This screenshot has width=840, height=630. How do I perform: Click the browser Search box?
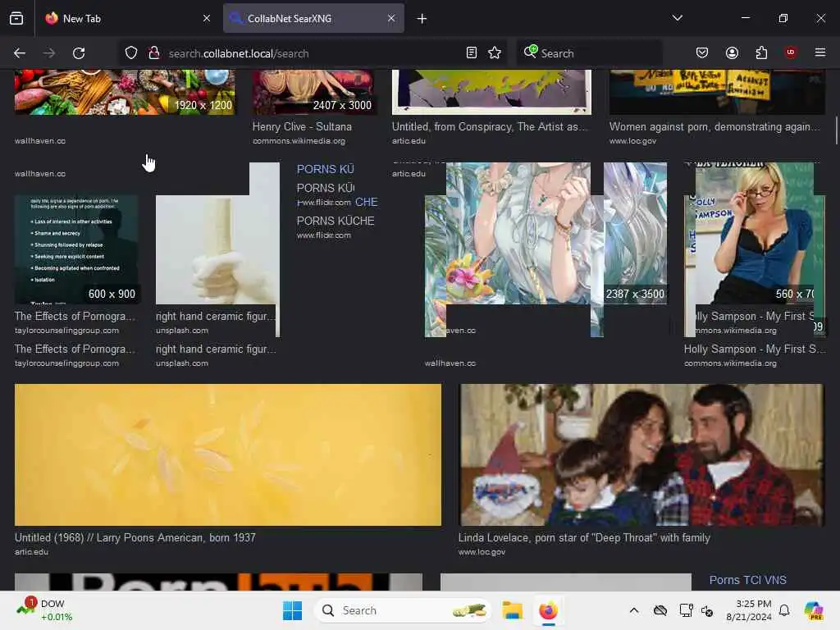coord(589,53)
